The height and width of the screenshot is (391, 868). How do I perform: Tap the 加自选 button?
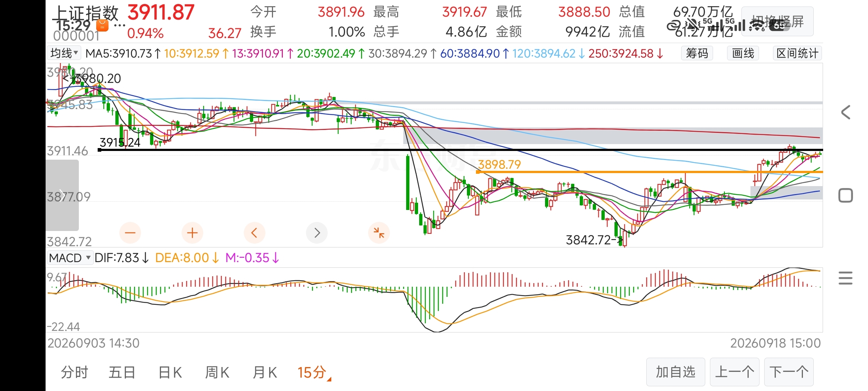676,372
